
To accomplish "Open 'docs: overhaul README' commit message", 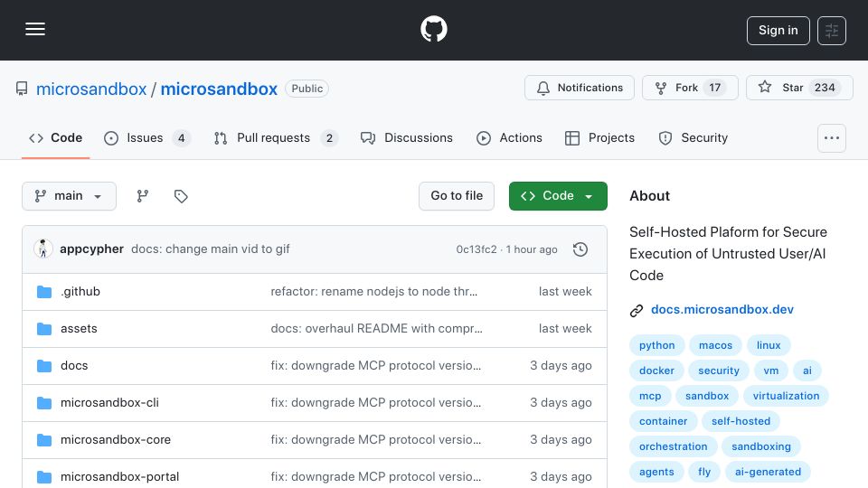I will [376, 329].
